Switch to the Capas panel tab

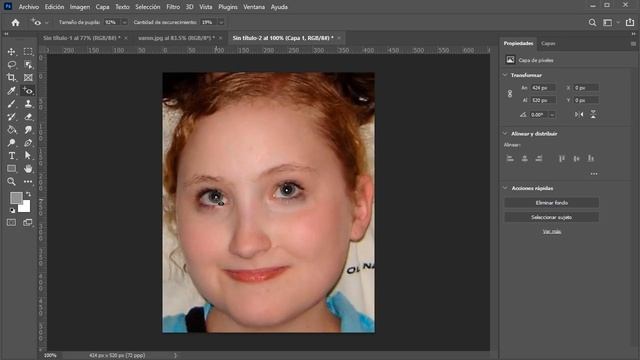point(548,43)
